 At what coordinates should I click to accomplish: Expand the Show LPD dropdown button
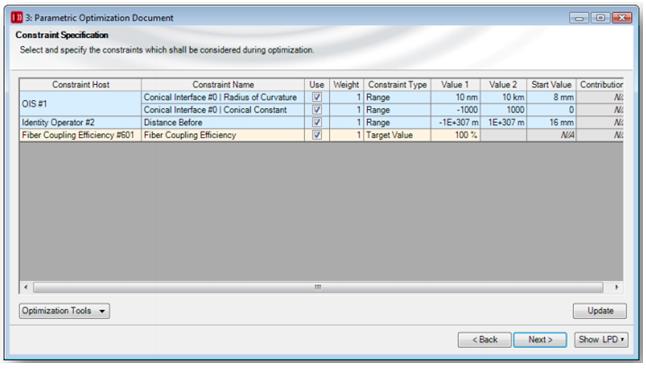[601, 340]
